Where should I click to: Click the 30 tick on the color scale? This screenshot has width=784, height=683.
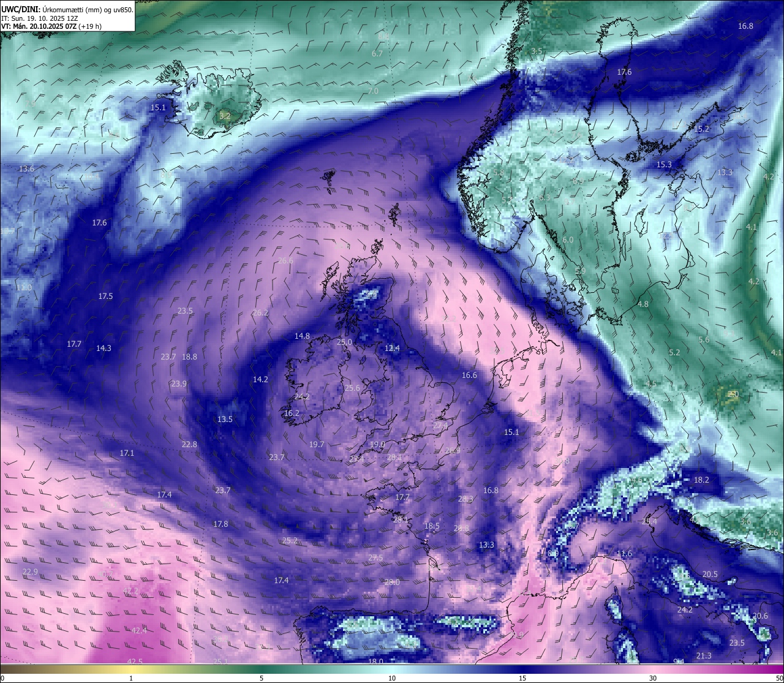point(653,678)
